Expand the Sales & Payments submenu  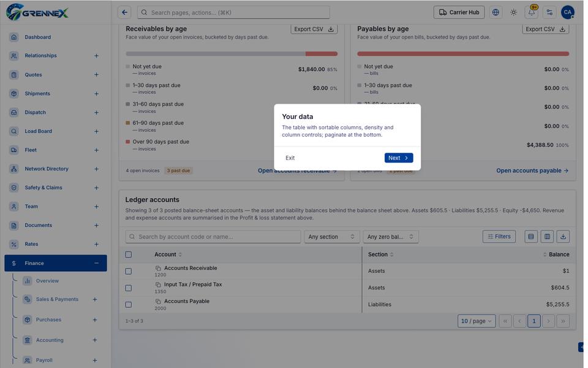[95, 299]
